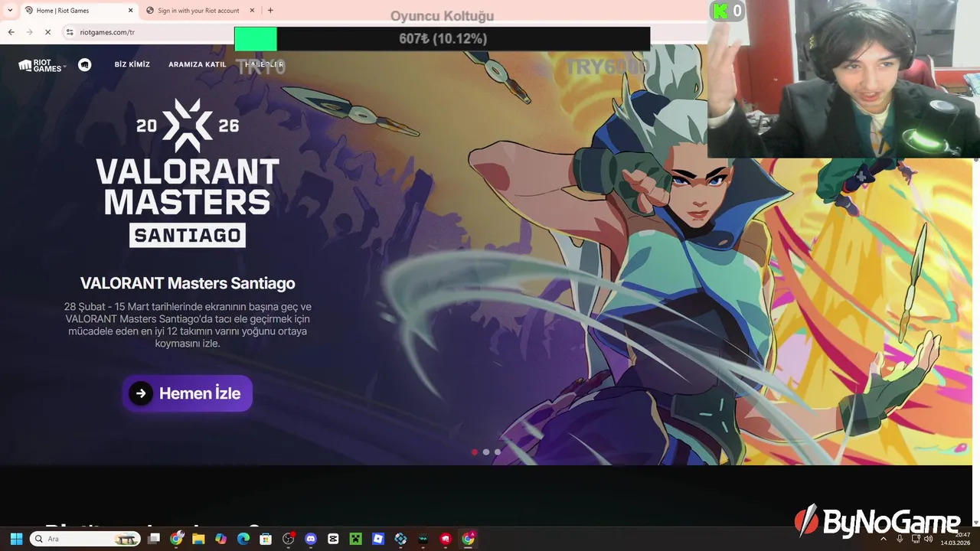Expand the tab search dropdown

point(9,11)
